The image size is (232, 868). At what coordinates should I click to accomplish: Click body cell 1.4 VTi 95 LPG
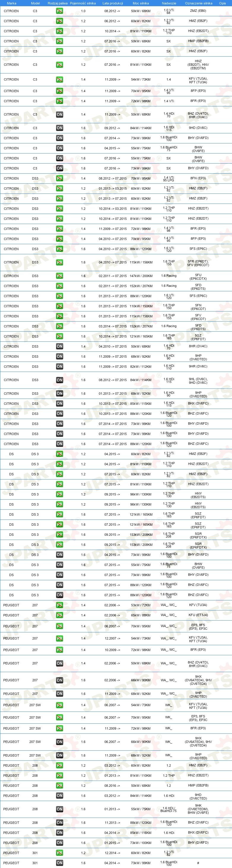169,179
